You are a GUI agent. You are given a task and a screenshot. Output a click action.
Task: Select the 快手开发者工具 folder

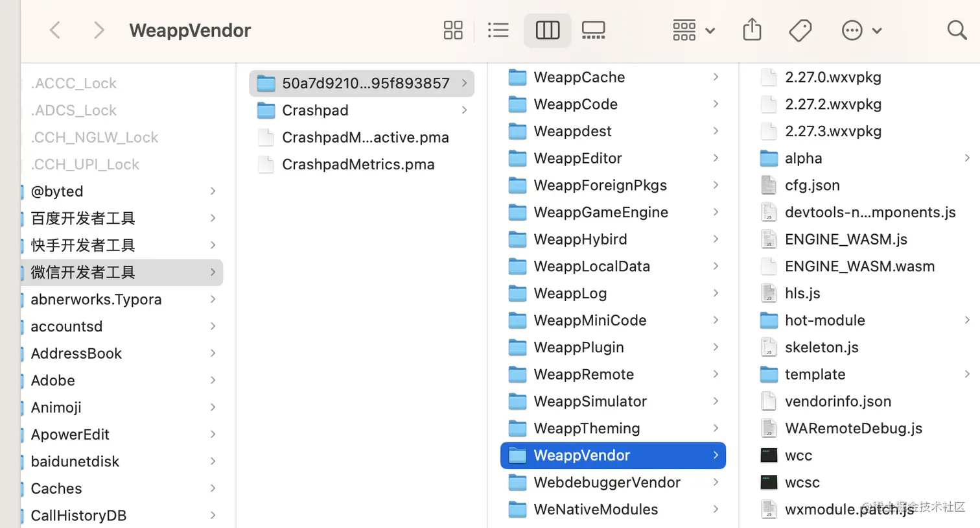click(x=122, y=245)
